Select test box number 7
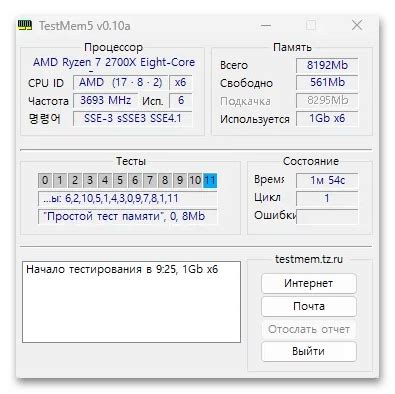The width and height of the screenshot is (395, 394). [150, 180]
